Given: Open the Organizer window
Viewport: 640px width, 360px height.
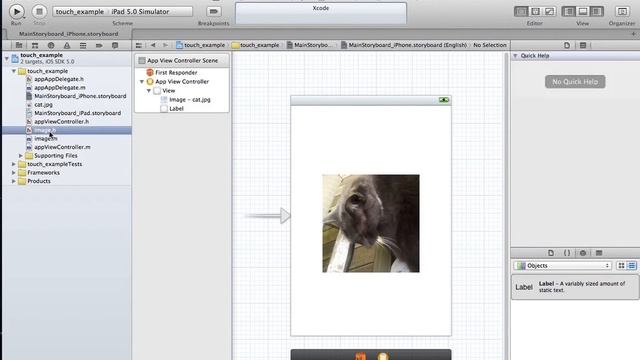Looking at the screenshot, I should click(x=622, y=11).
